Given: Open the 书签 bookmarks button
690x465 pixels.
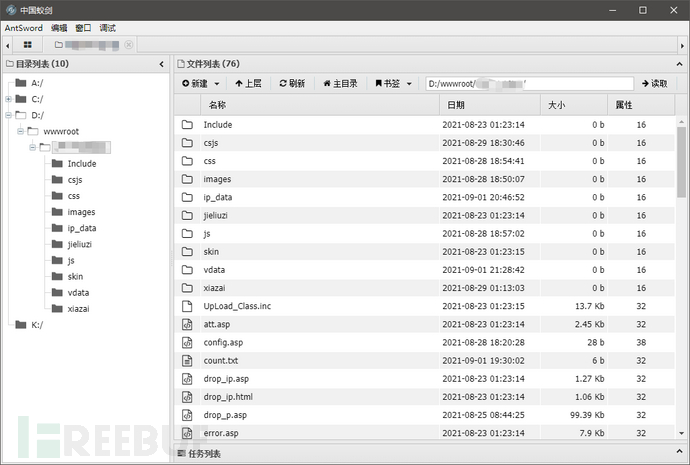Looking at the screenshot, I should (388, 84).
